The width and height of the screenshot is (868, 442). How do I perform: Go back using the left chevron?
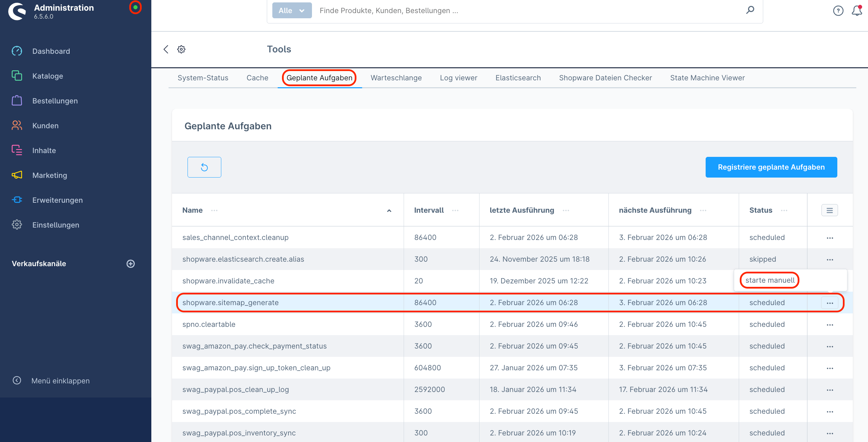coord(166,49)
